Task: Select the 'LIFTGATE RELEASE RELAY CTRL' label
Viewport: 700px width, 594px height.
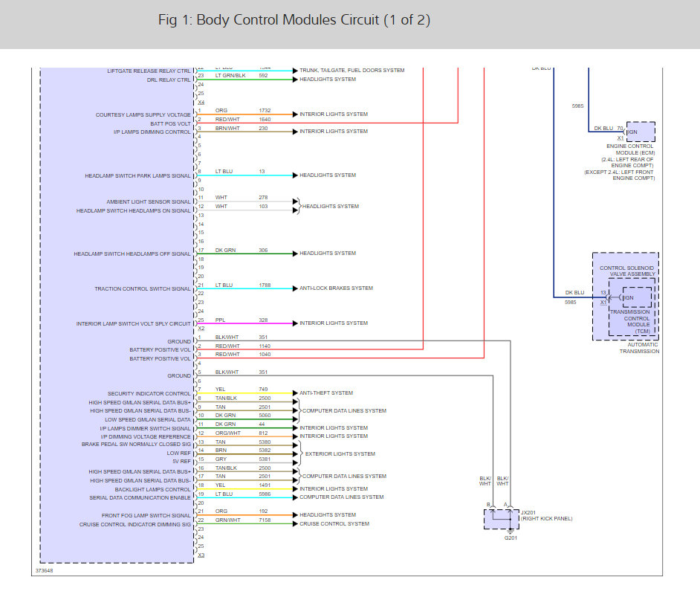Action: (149, 71)
